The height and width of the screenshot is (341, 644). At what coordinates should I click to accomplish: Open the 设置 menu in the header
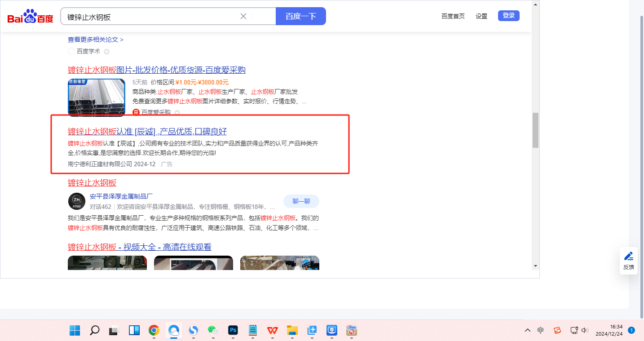481,16
